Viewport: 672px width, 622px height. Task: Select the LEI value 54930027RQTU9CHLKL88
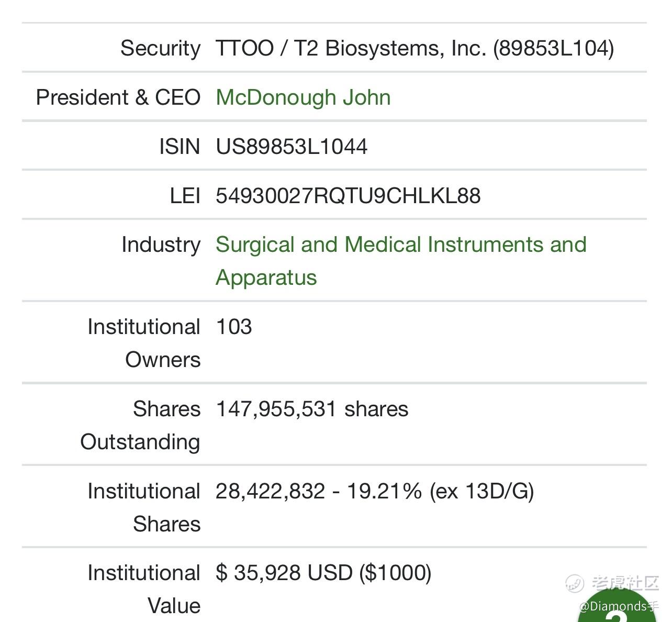(348, 196)
